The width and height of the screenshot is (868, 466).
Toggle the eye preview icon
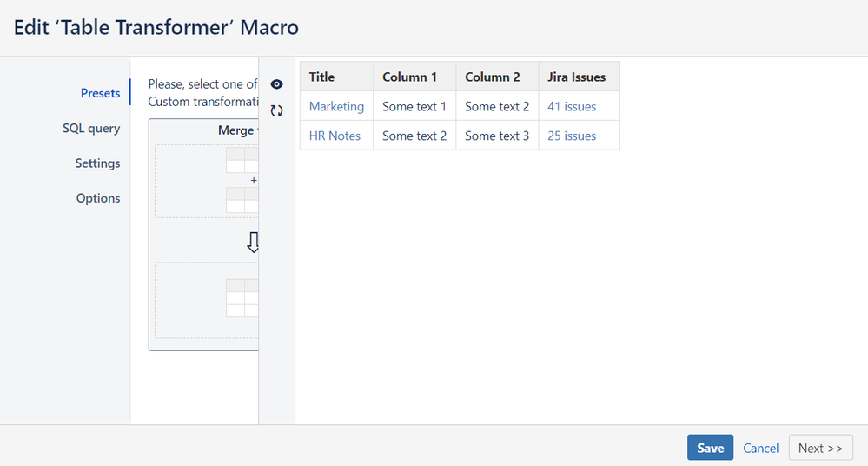pyautogui.click(x=277, y=84)
